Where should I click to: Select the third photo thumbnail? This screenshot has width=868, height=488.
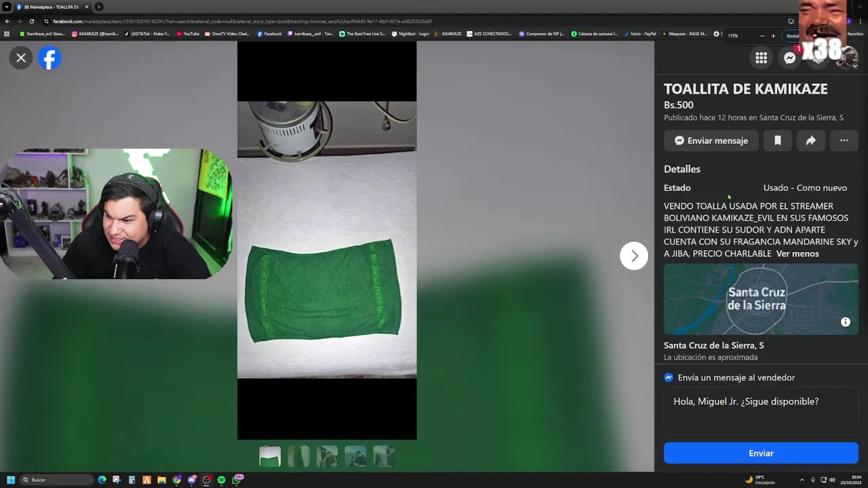coord(327,456)
